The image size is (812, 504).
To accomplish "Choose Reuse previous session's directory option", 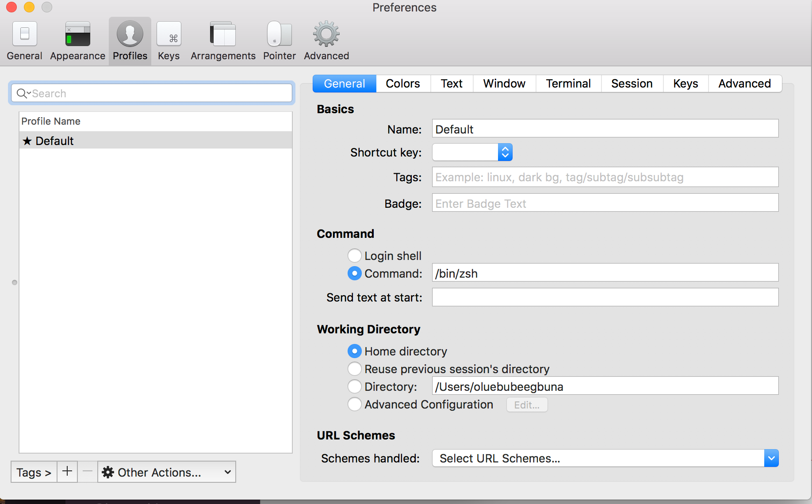I will (354, 369).
